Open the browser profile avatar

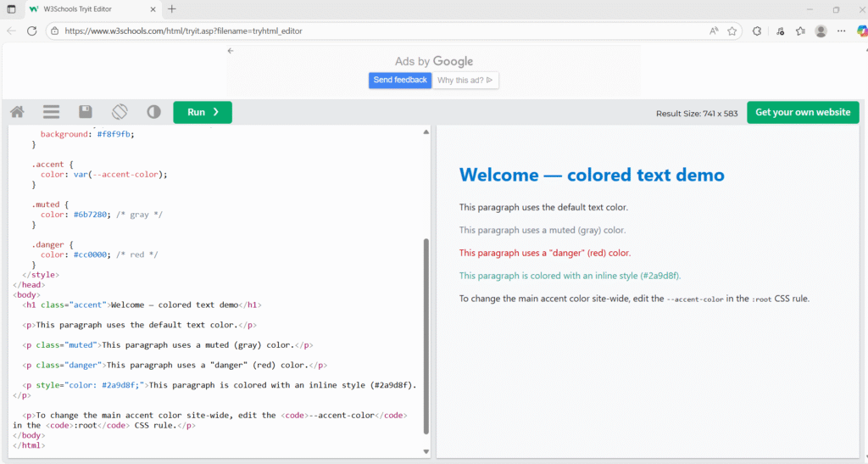[821, 31]
